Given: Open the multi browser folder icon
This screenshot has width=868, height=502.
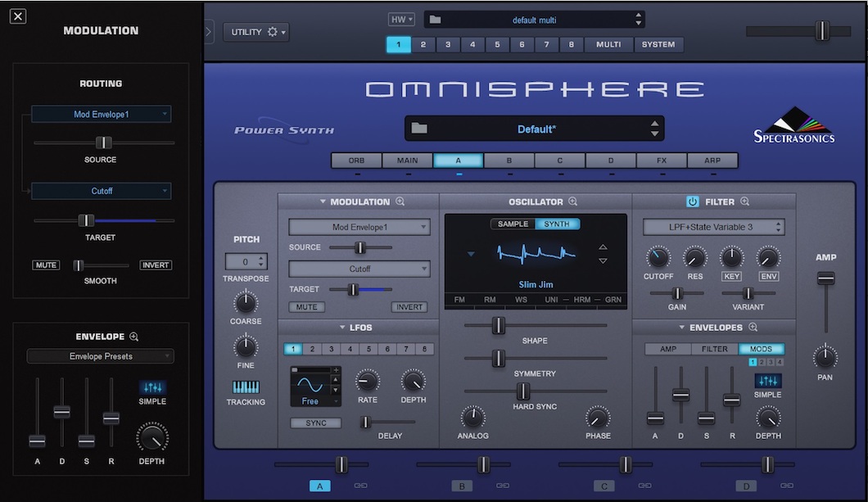Looking at the screenshot, I should pyautogui.click(x=435, y=20).
